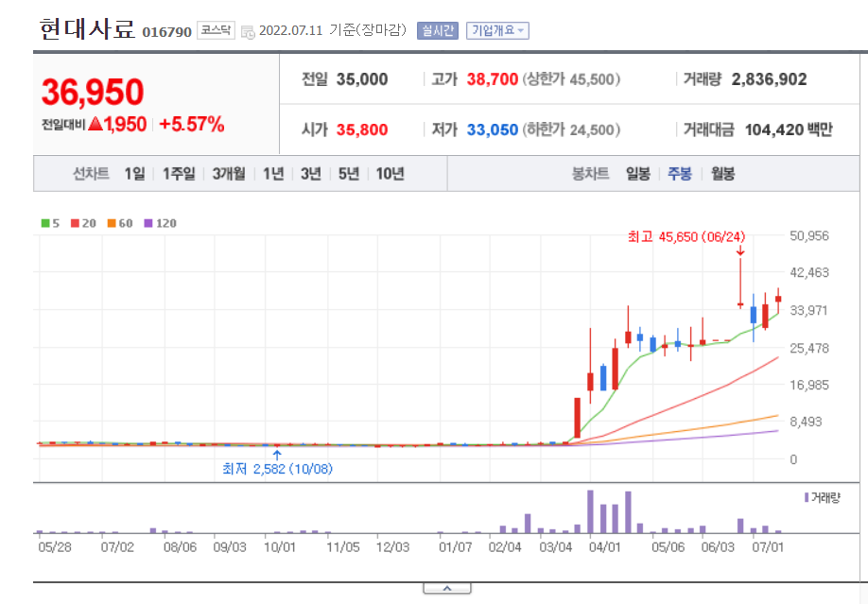Click the 거래대금 104,420 백만 value

coord(789,129)
